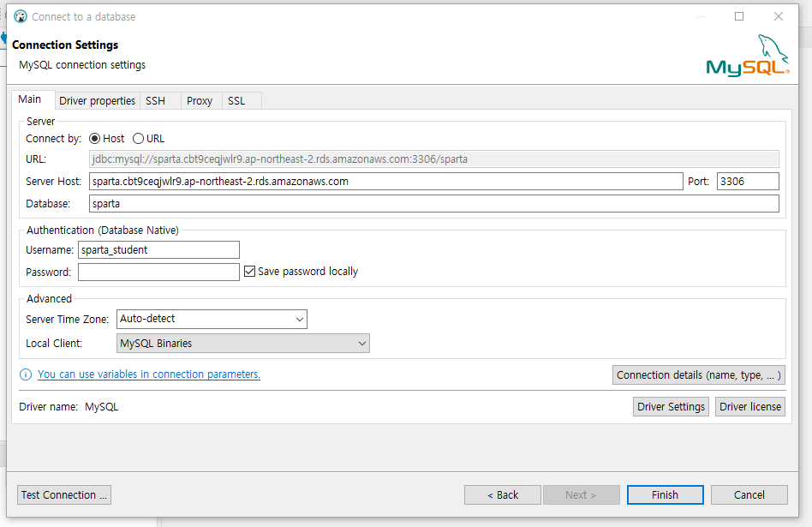Click the DBeaver icon in title bar
812x527 pixels.
click(21, 16)
